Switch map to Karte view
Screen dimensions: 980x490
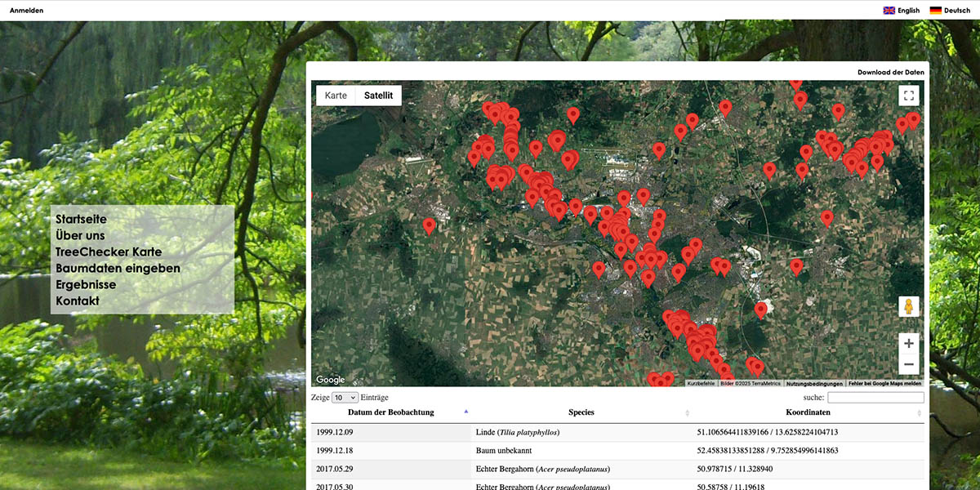pyautogui.click(x=336, y=96)
